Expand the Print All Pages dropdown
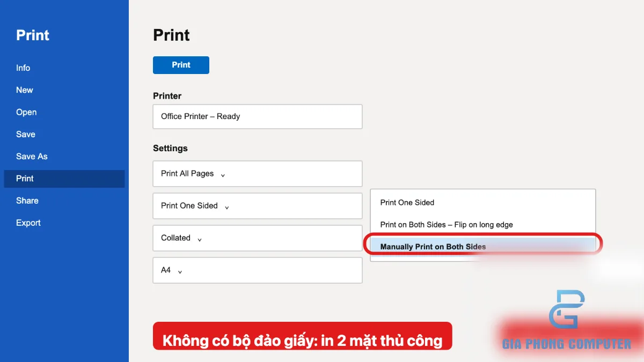Image resolution: width=644 pixels, height=362 pixels. tap(258, 174)
